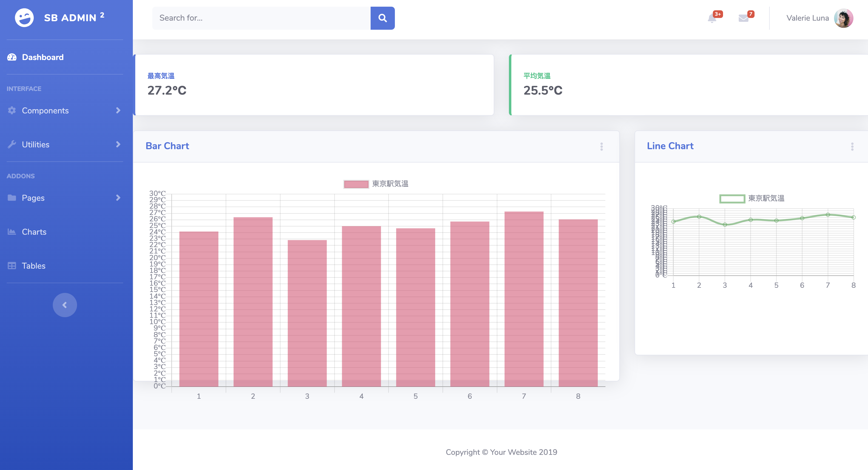Click the Tables grid icon
This screenshot has width=868, height=470.
pos(12,266)
